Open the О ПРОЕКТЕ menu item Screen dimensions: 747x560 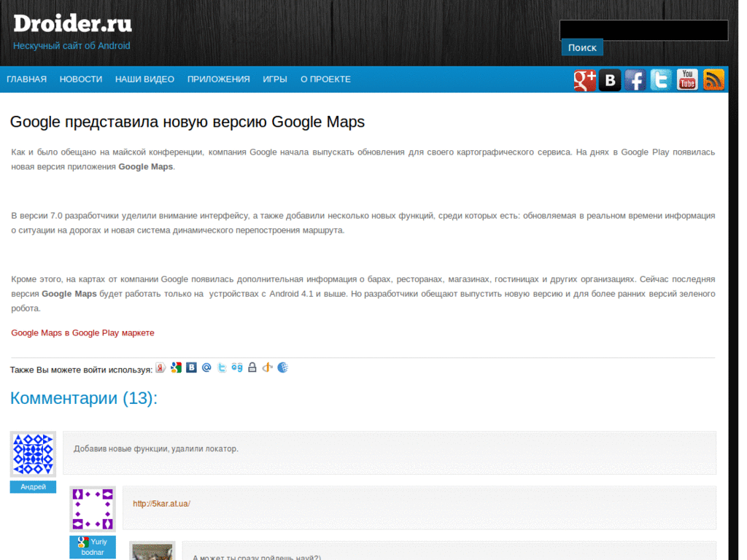click(x=325, y=79)
